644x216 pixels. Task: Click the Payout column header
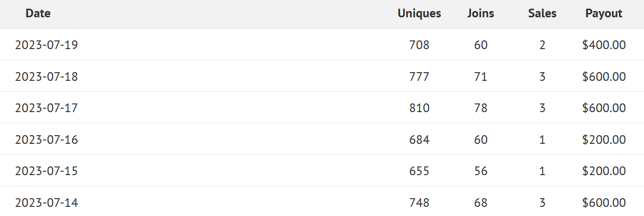pos(604,13)
